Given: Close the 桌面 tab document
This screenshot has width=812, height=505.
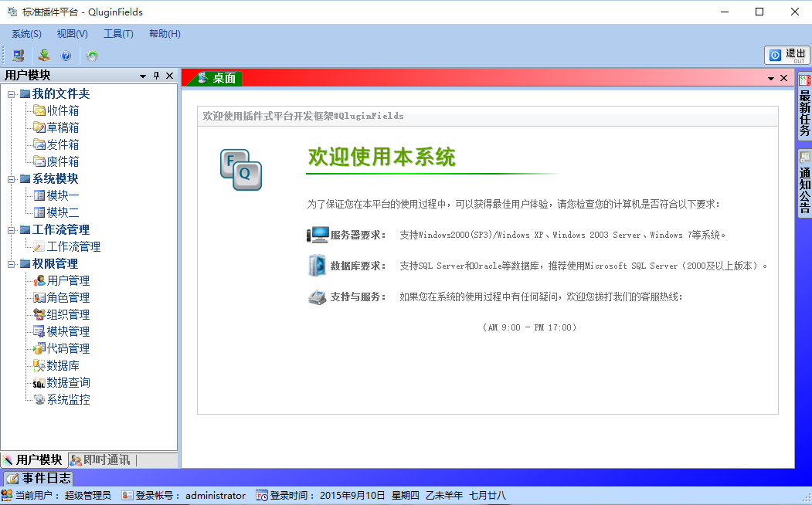Looking at the screenshot, I should (784, 78).
